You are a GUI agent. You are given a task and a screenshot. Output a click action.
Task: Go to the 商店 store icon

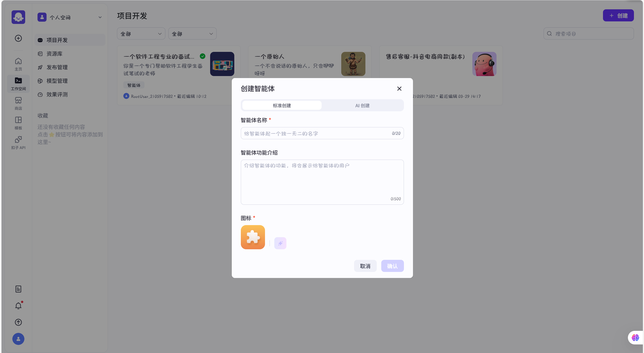point(18,103)
